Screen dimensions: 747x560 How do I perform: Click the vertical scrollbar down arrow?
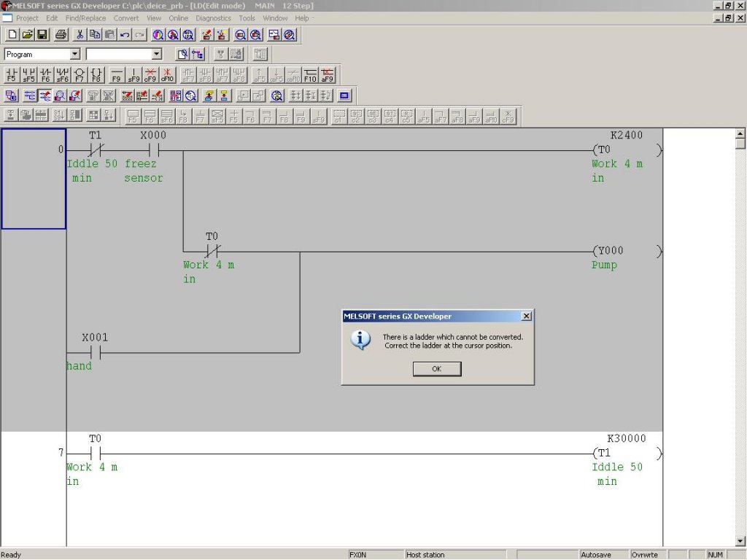(x=740, y=541)
